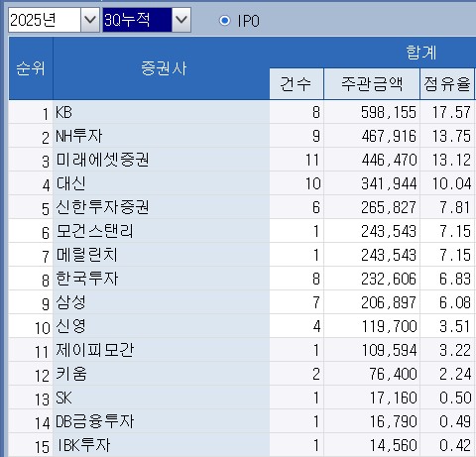Image resolution: width=476 pixels, height=457 pixels.
Task: Select the KB row name
Action: pos(63,112)
